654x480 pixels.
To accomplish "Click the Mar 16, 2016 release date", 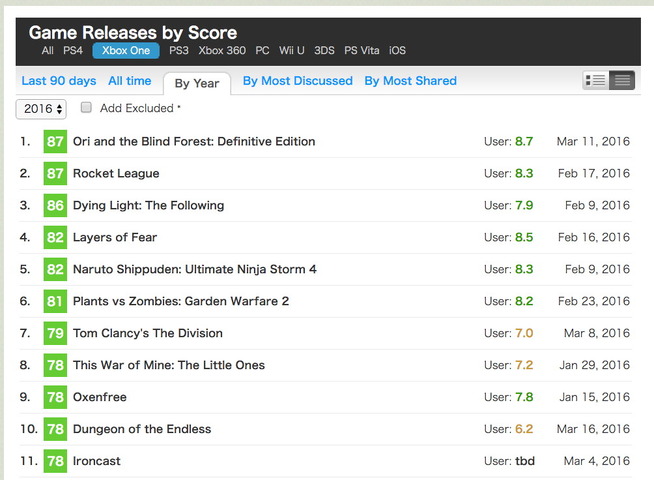I will pyautogui.click(x=593, y=429).
